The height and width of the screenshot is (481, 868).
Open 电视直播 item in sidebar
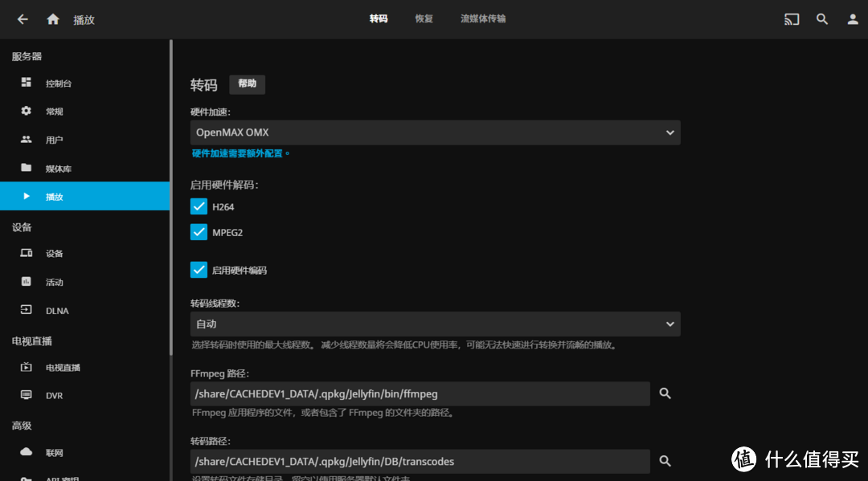pyautogui.click(x=84, y=367)
